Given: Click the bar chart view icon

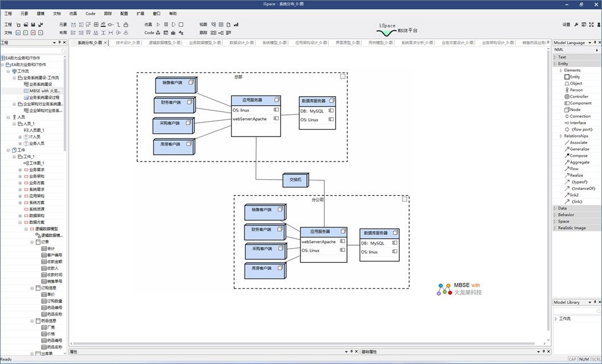Looking at the screenshot, I should pyautogui.click(x=236, y=25).
